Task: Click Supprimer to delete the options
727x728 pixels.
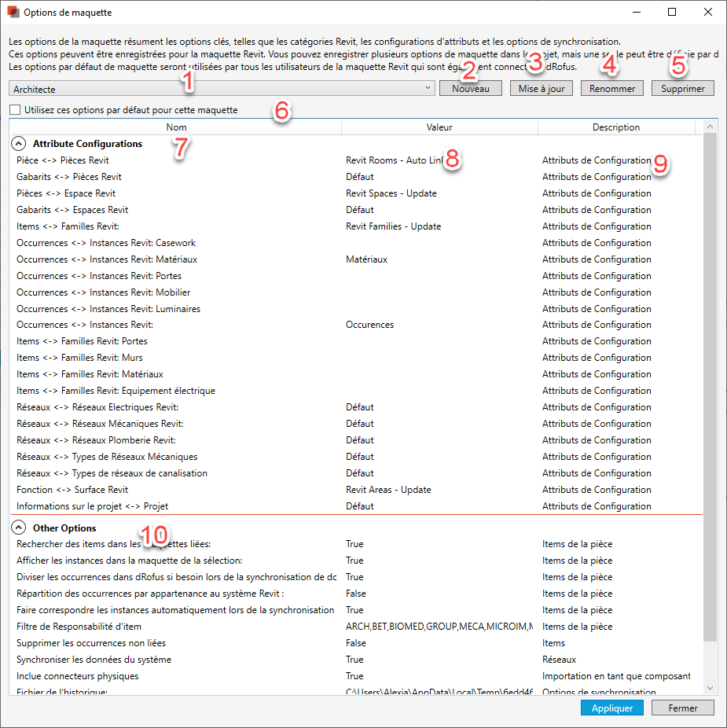Action: 612,89
